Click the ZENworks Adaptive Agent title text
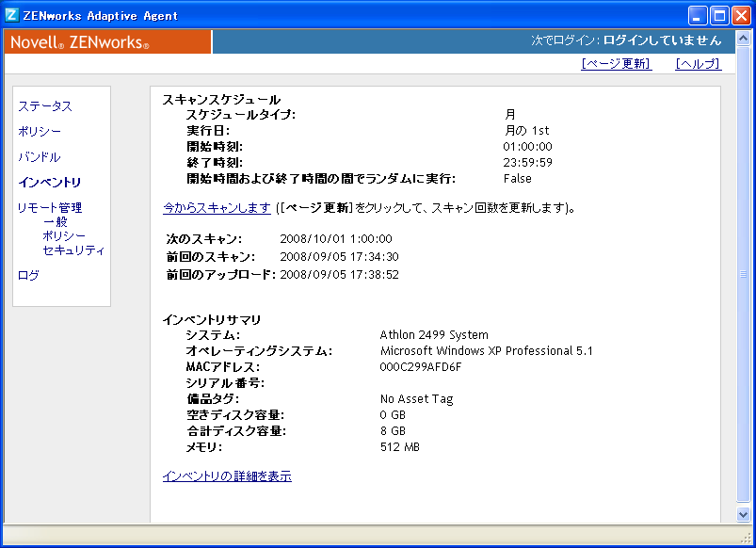This screenshot has height=548, width=756. pos(101,16)
